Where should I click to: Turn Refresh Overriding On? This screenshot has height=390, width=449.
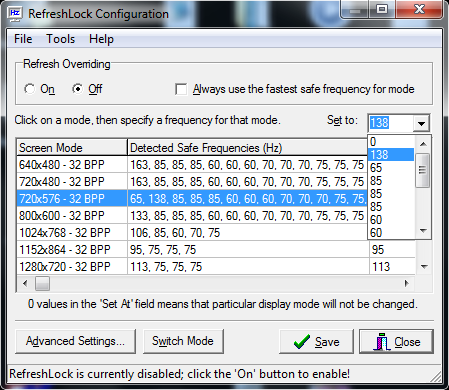tap(30, 89)
